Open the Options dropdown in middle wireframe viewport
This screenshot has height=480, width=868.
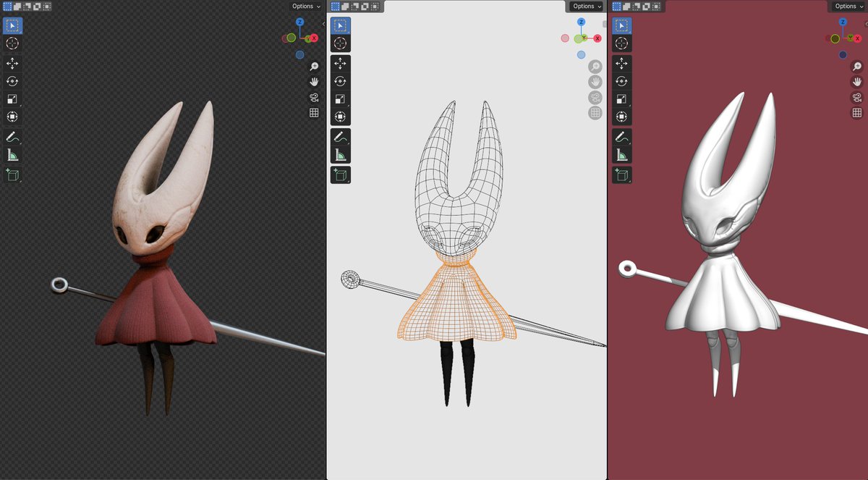(x=587, y=7)
